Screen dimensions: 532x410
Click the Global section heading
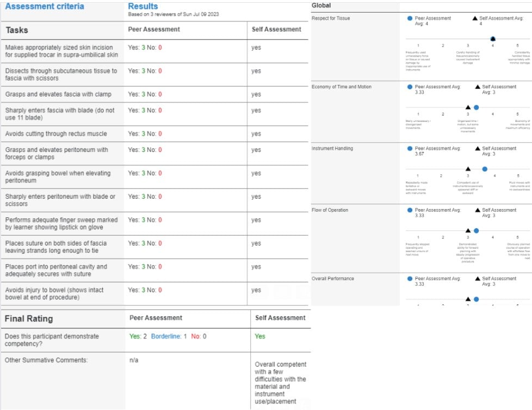click(x=321, y=5)
